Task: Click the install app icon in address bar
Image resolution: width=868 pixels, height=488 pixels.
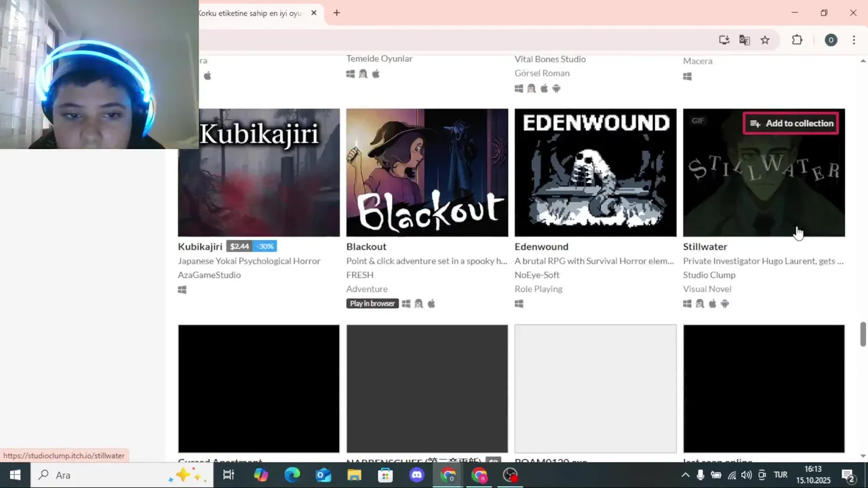Action: 724,40
